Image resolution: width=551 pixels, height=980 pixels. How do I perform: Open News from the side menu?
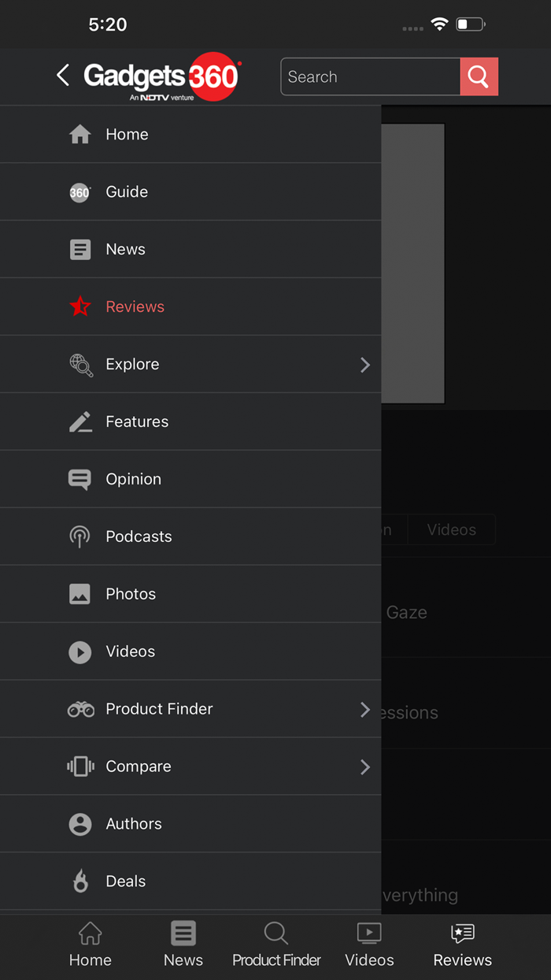tap(190, 250)
